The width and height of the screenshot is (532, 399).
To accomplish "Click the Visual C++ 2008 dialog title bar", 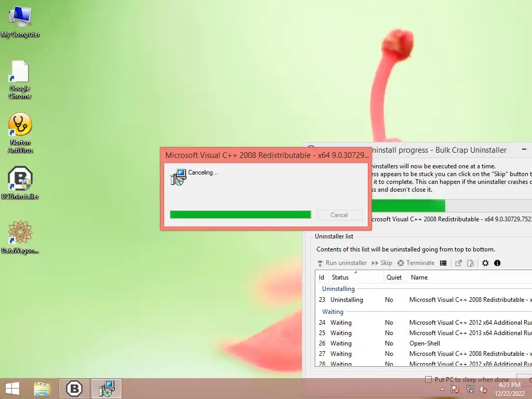I will (267, 155).
